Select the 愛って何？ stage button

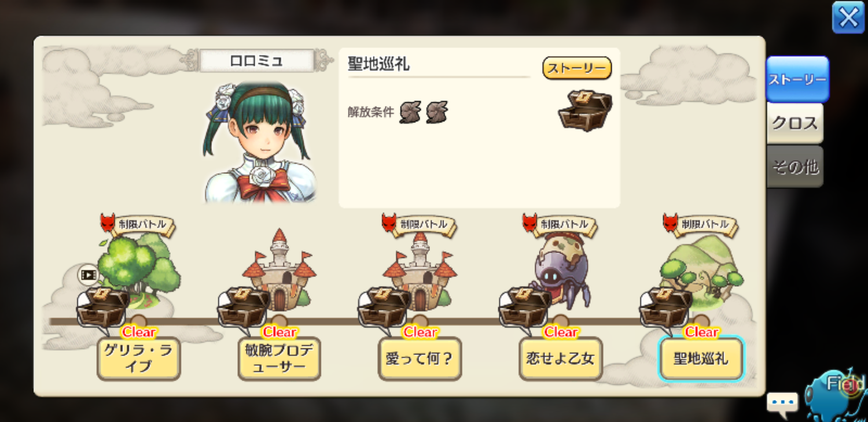[420, 359]
